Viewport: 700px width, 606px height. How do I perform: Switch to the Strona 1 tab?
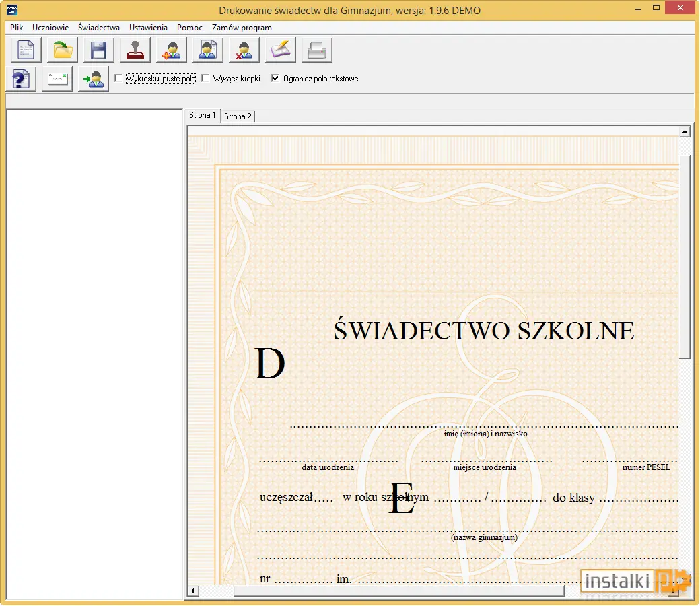click(x=202, y=115)
